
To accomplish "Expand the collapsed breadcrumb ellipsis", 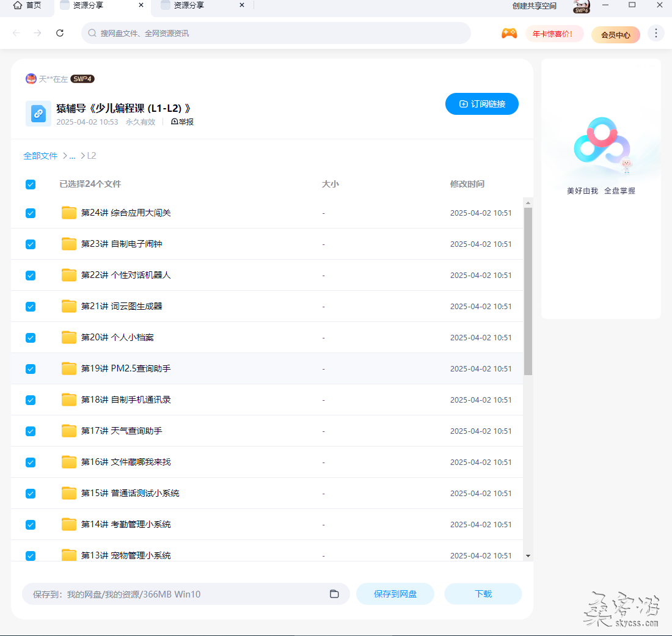I will pos(72,156).
